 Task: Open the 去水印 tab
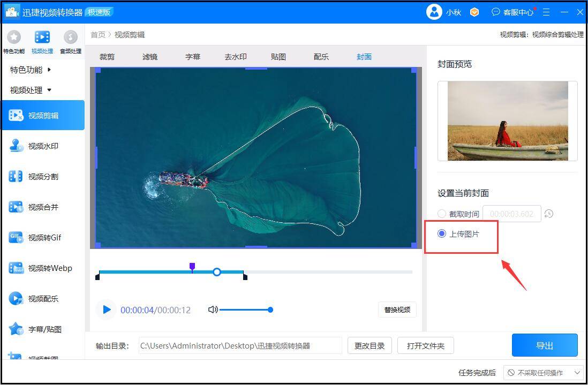click(235, 56)
